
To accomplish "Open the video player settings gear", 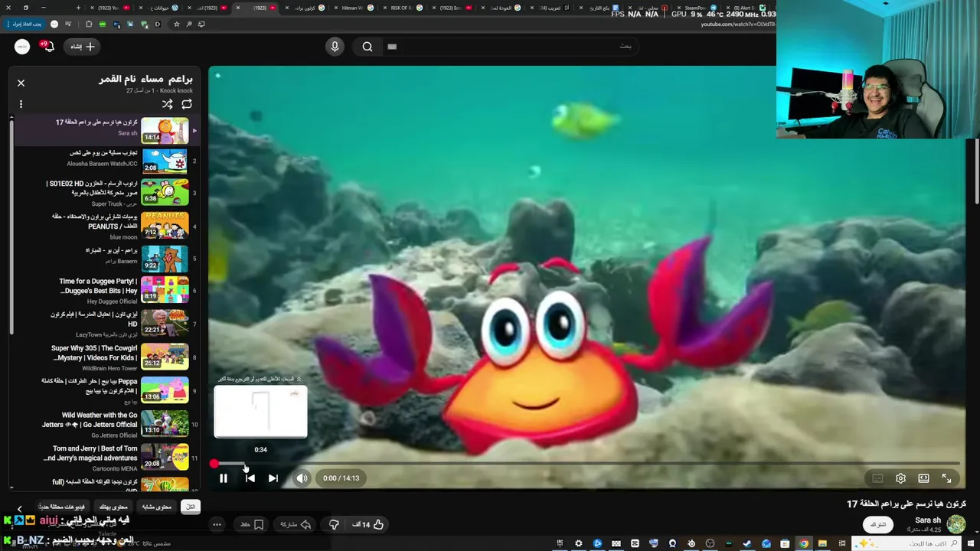I will [x=900, y=478].
